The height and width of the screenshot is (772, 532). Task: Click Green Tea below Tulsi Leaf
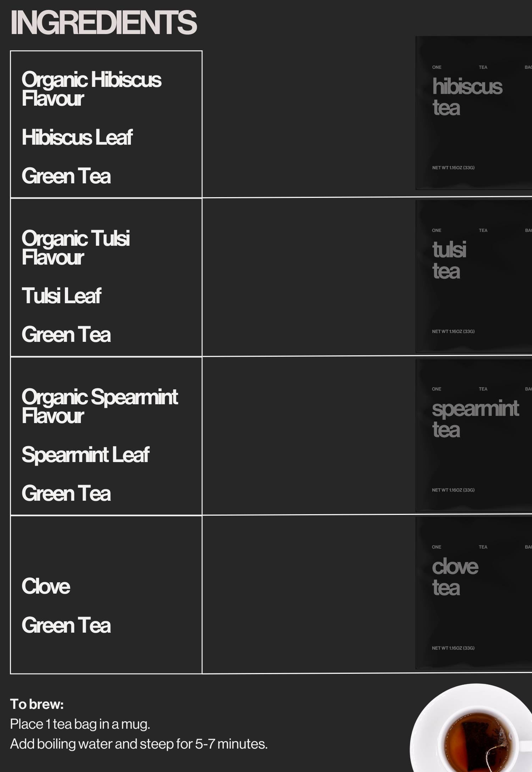[x=66, y=335]
